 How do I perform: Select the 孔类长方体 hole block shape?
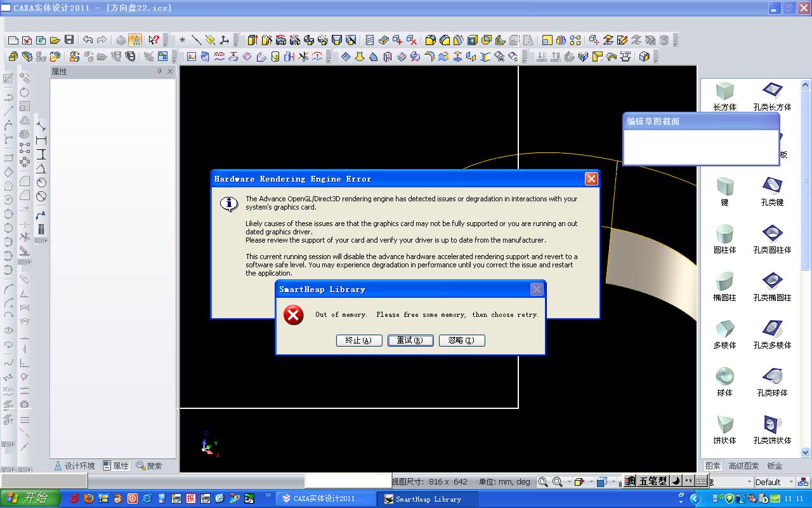click(x=772, y=97)
